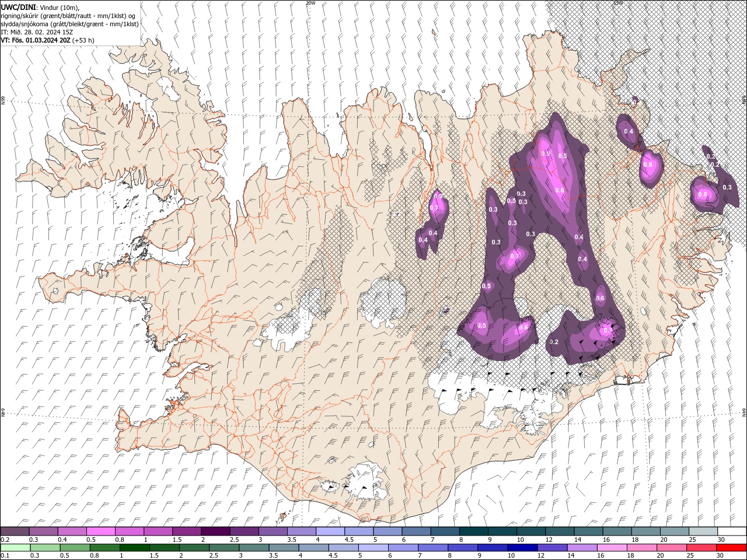Click the lower legend swatch between 2.5 and 3
The height and width of the screenshot is (560, 747).
click(224, 548)
